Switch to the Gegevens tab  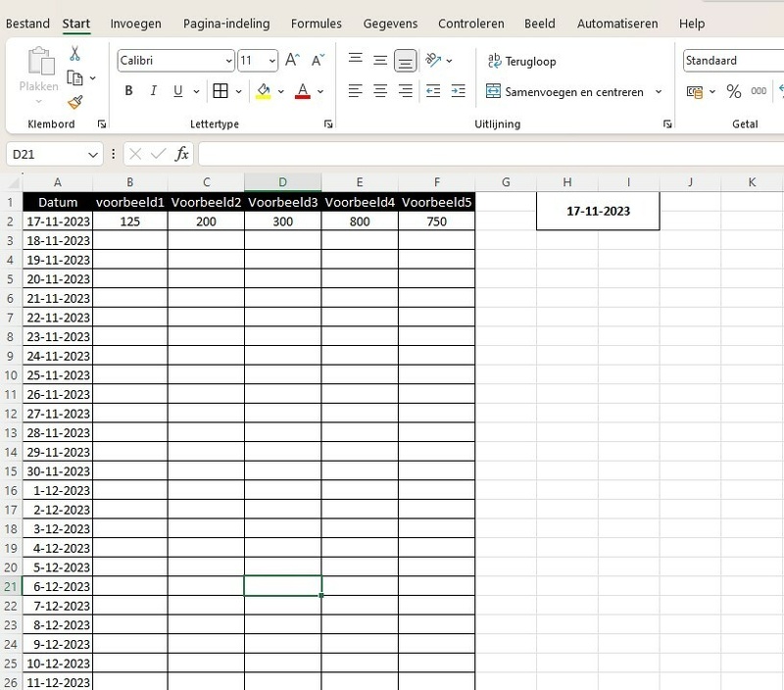click(x=390, y=24)
